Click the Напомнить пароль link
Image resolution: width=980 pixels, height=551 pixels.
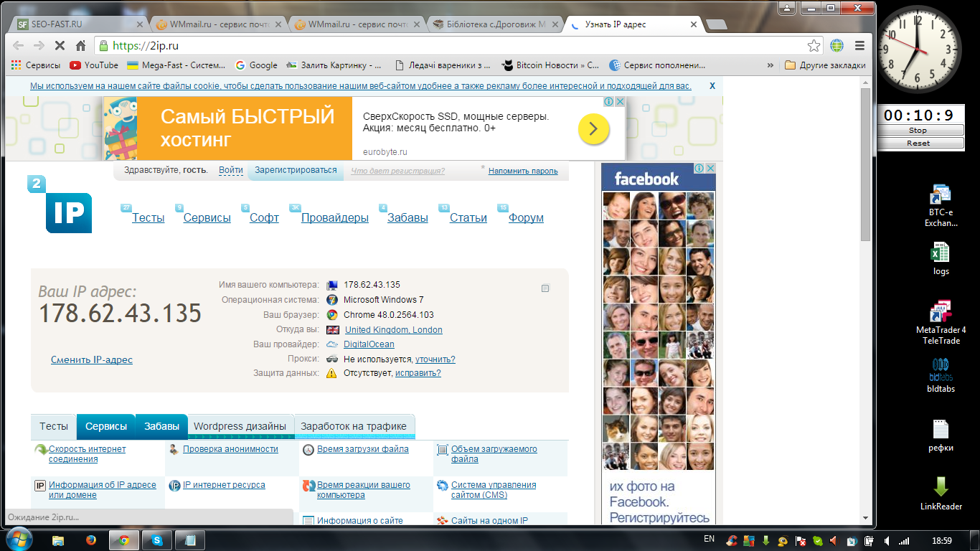(x=523, y=171)
